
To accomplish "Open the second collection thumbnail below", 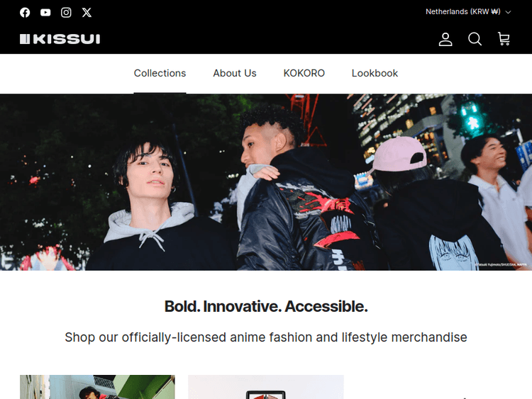I will (x=266, y=387).
